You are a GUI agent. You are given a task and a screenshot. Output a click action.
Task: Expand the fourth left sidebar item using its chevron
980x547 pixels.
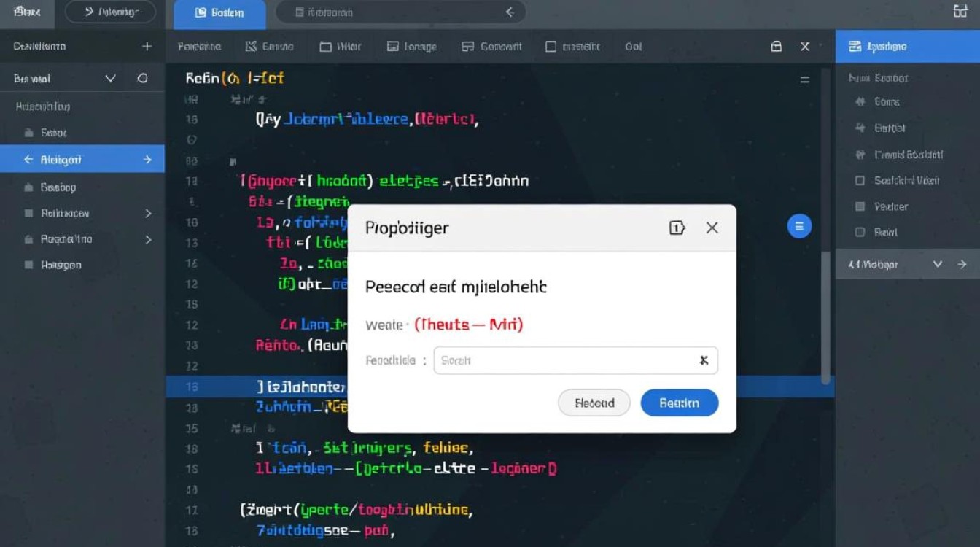tap(148, 214)
